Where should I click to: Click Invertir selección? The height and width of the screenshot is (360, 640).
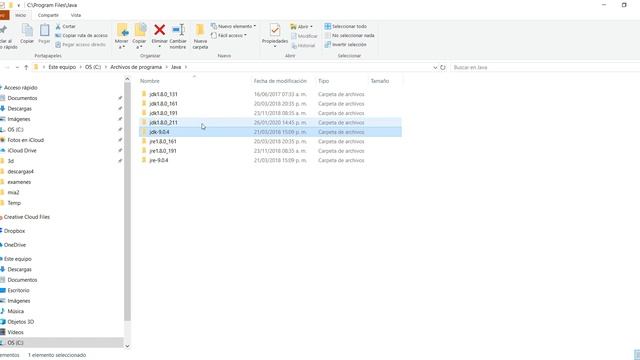(x=346, y=44)
